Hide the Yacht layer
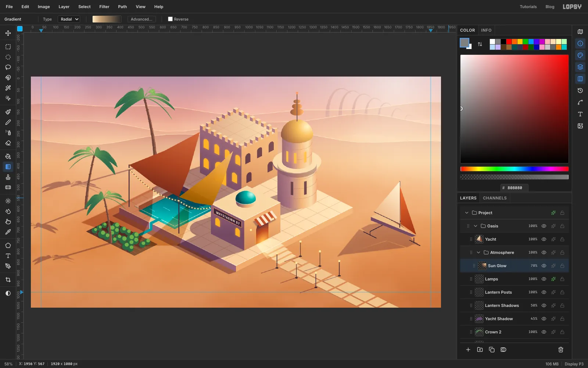Screen dimensions: 588x368 pos(544,239)
